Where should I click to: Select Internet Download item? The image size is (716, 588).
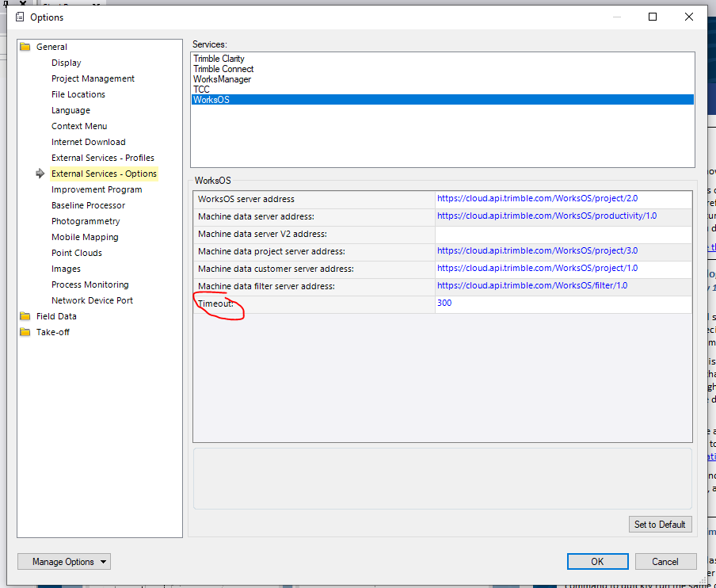point(89,142)
